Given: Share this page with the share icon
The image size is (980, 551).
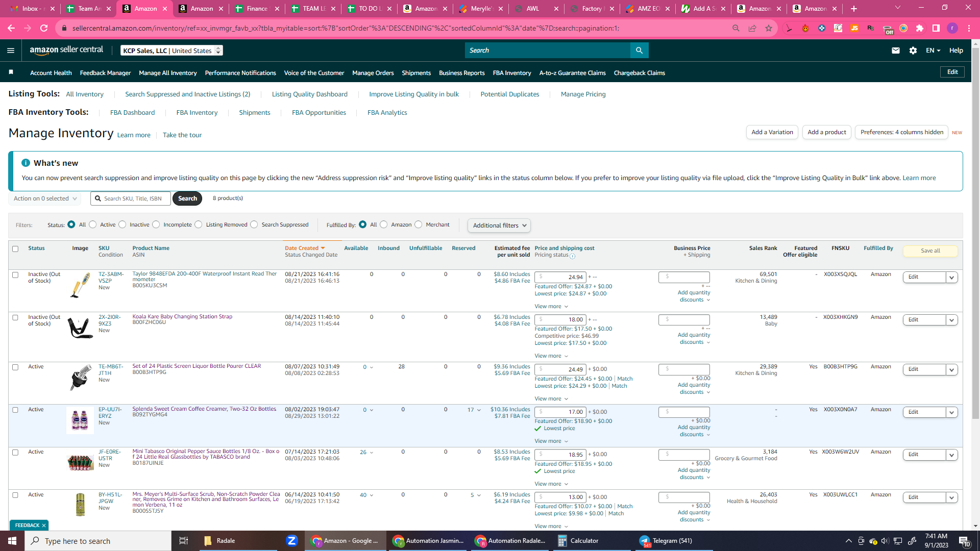Looking at the screenshot, I should click(x=752, y=28).
